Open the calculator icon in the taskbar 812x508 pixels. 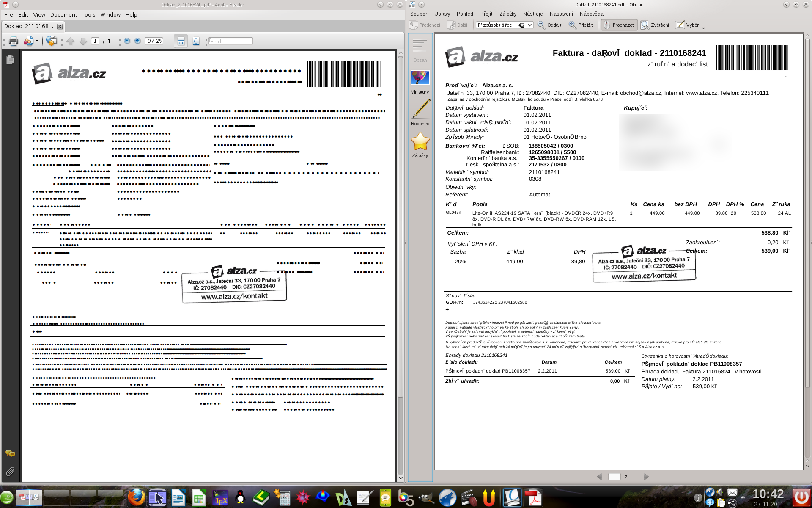(282, 498)
